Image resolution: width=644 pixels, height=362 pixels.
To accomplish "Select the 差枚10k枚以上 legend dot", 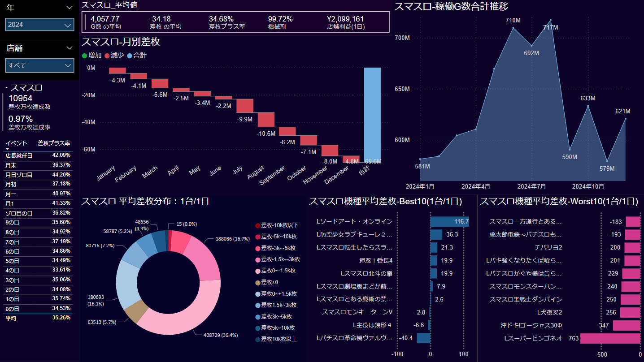I will (257, 339).
